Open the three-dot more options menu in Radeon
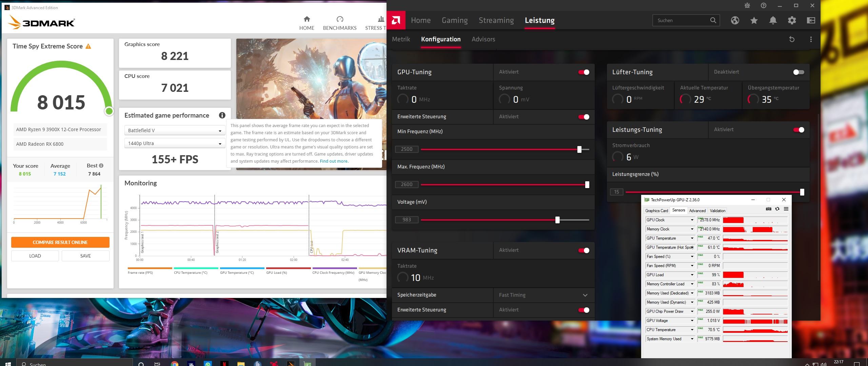The width and height of the screenshot is (868, 366). [x=811, y=39]
